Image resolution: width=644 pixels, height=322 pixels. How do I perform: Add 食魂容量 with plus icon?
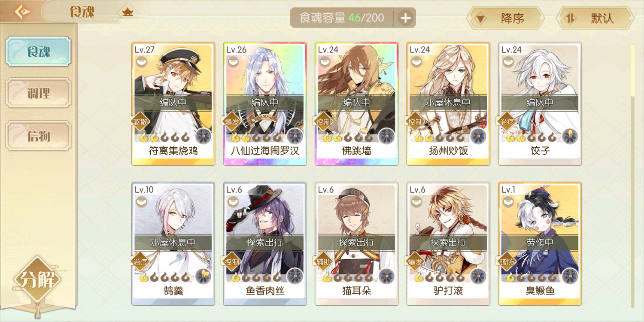tap(405, 18)
